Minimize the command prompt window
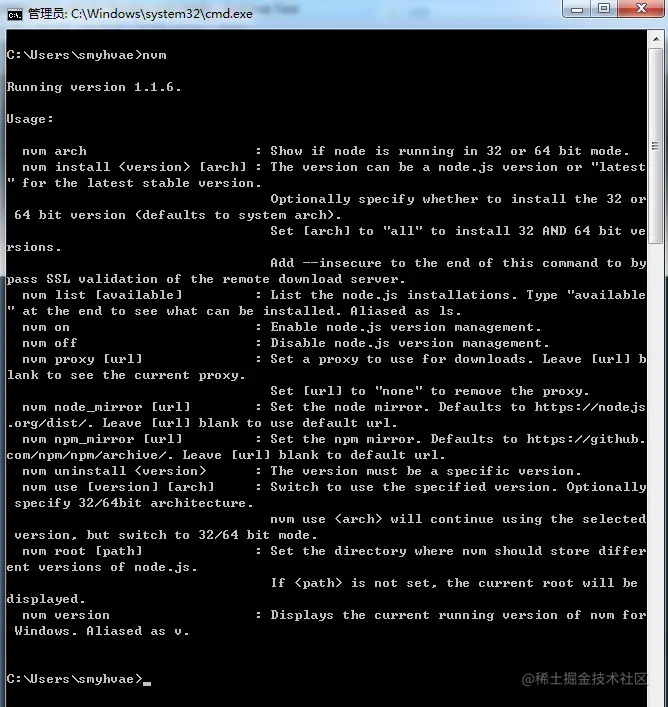 point(576,9)
